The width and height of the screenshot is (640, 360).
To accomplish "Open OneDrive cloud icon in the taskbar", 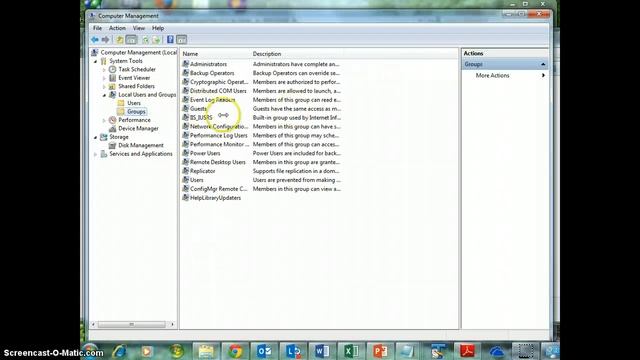I will pyautogui.click(x=496, y=351).
